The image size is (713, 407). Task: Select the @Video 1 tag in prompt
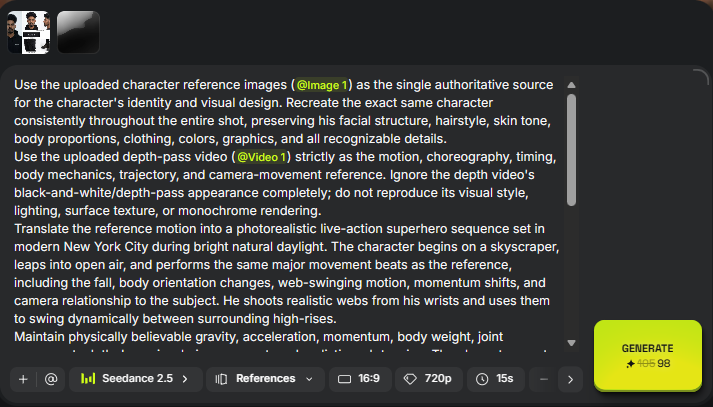(x=261, y=157)
